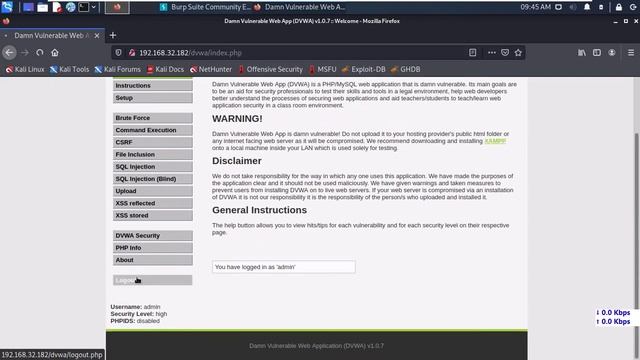This screenshot has height=360, width=640.
Task: Toggle Firefox sidebar icon
Action: [x=597, y=53]
